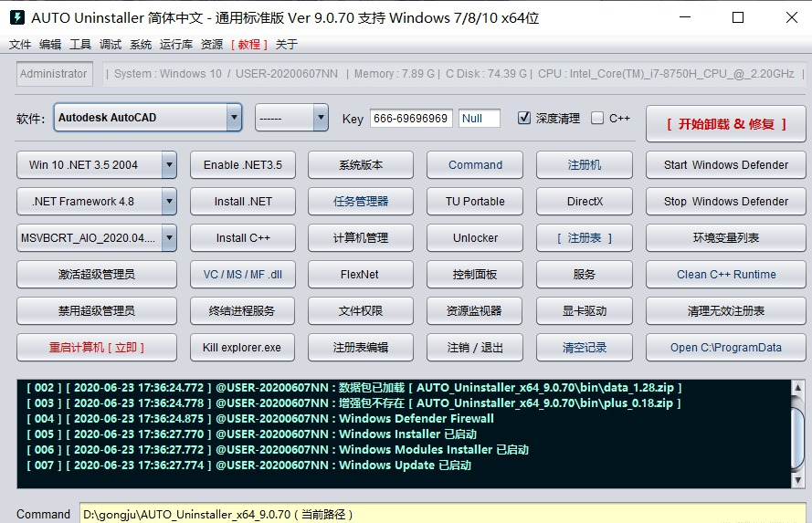Enable the C++ checkbox
Viewport: 812px width, 523px height.
coord(597,118)
